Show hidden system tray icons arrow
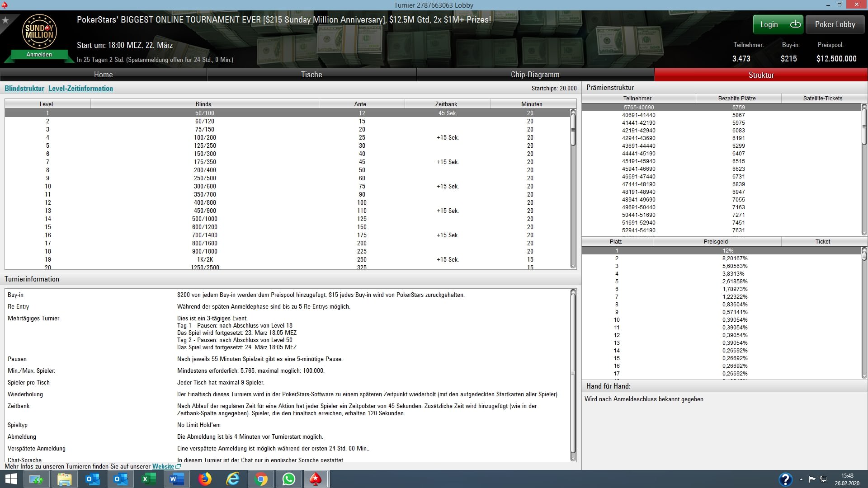 pyautogui.click(x=801, y=479)
